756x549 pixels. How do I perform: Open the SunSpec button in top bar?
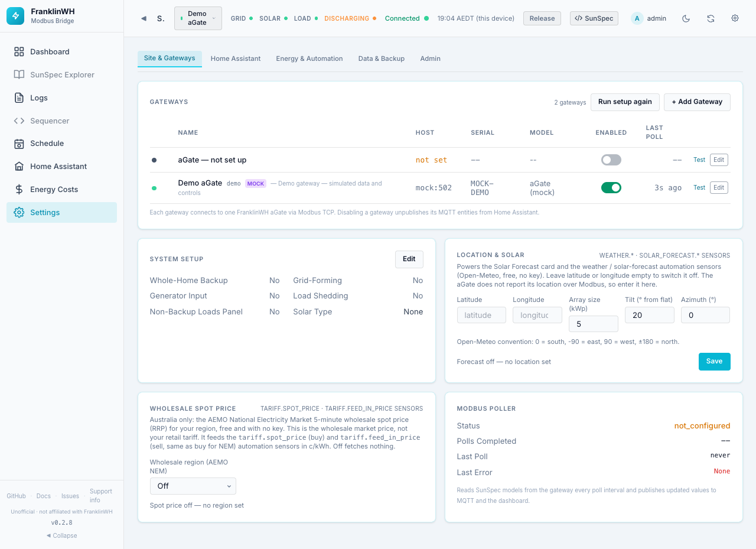(x=594, y=18)
